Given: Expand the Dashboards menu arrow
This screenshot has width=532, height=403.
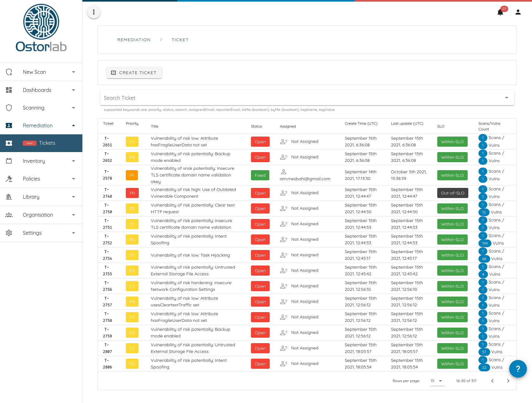Looking at the screenshot, I should [74, 90].
